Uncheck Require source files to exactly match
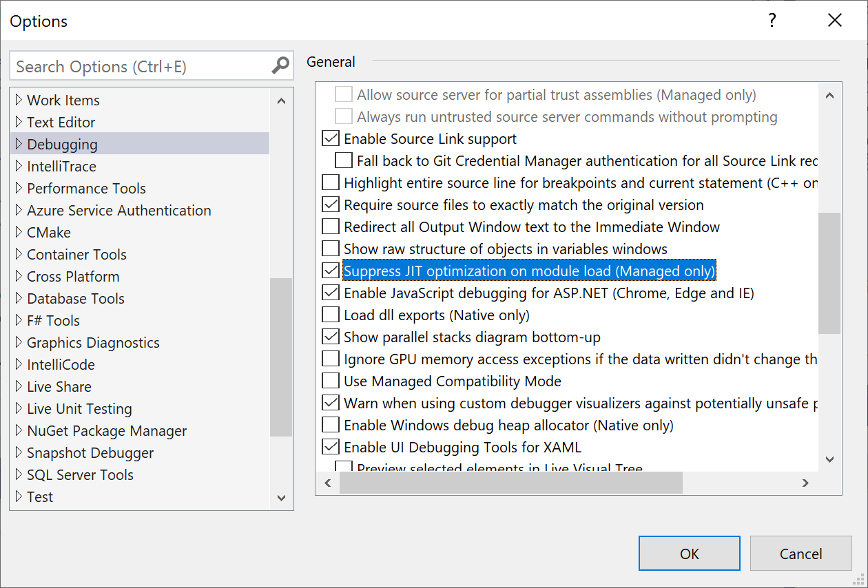This screenshot has width=868, height=588. [x=330, y=204]
